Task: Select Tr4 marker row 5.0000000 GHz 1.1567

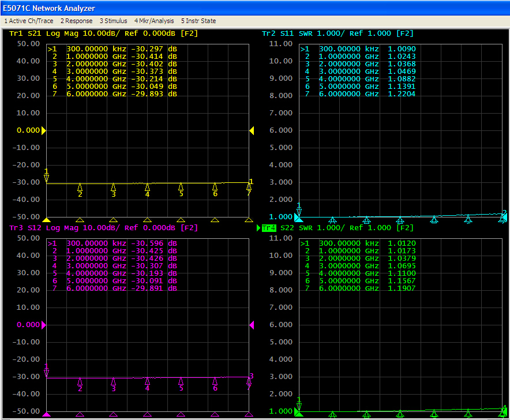Action: 360,281
